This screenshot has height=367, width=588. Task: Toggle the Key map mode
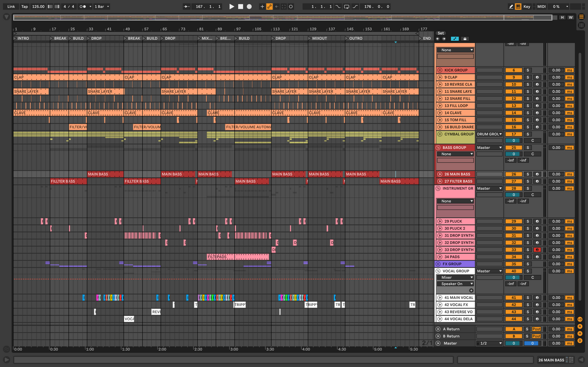pyautogui.click(x=527, y=7)
